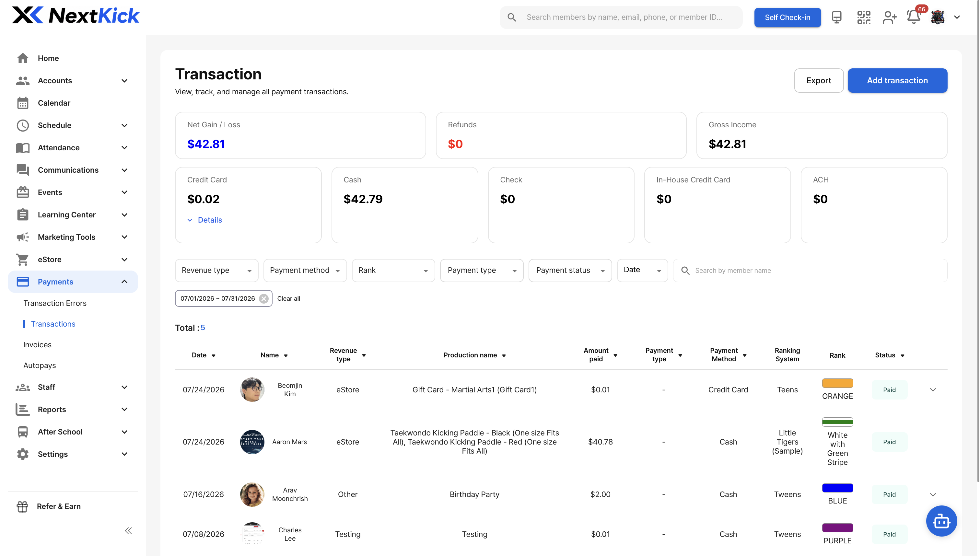Click the Export button

coord(818,80)
